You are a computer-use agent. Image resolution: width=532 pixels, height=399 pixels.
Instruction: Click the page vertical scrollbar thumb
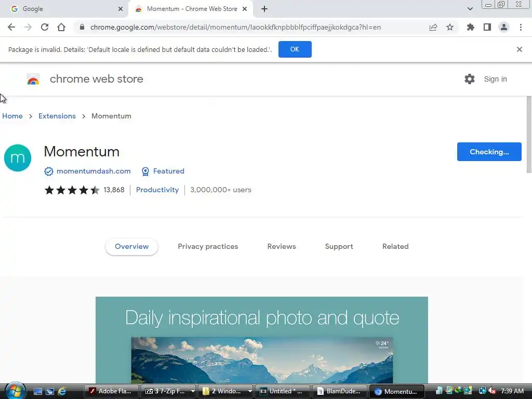pos(529,135)
